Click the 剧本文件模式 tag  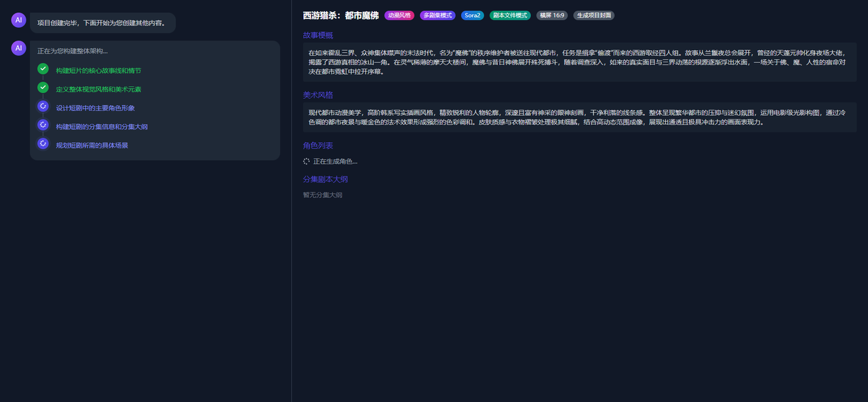(x=510, y=15)
